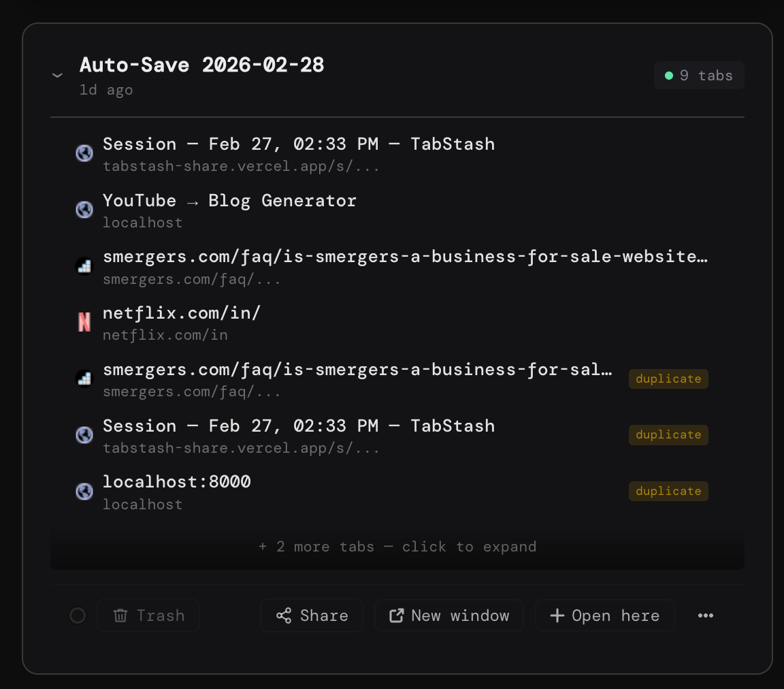
Task: Click the duplicate badge next to localhost:8000
Action: [668, 491]
